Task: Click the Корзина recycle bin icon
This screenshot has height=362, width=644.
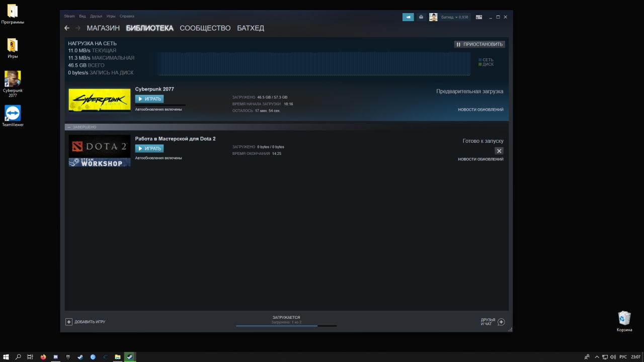Action: (x=624, y=322)
